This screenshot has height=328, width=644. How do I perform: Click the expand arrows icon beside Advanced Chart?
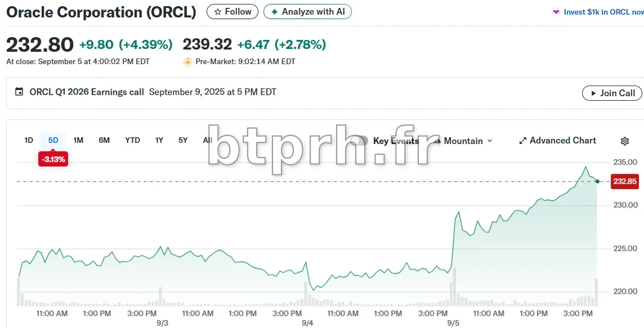tap(522, 141)
